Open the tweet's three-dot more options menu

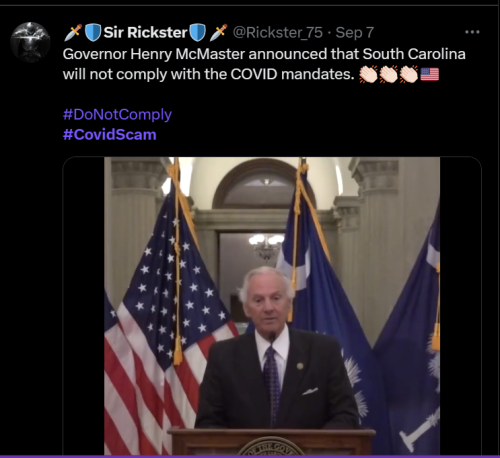(472, 32)
